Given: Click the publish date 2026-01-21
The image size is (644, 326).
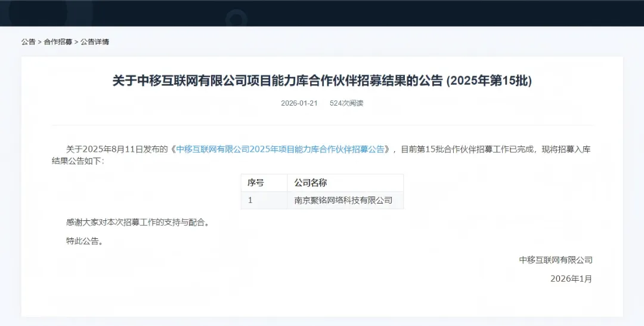Looking at the screenshot, I should (299, 103).
